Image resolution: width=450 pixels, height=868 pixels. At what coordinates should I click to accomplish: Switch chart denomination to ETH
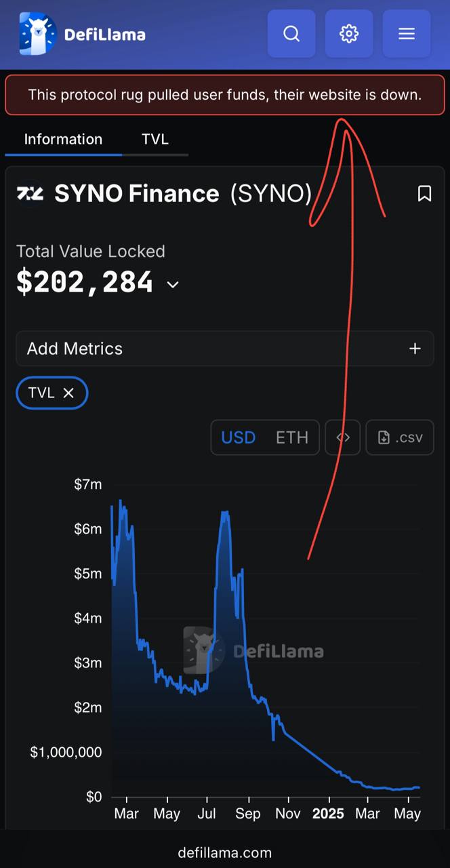[x=292, y=437]
